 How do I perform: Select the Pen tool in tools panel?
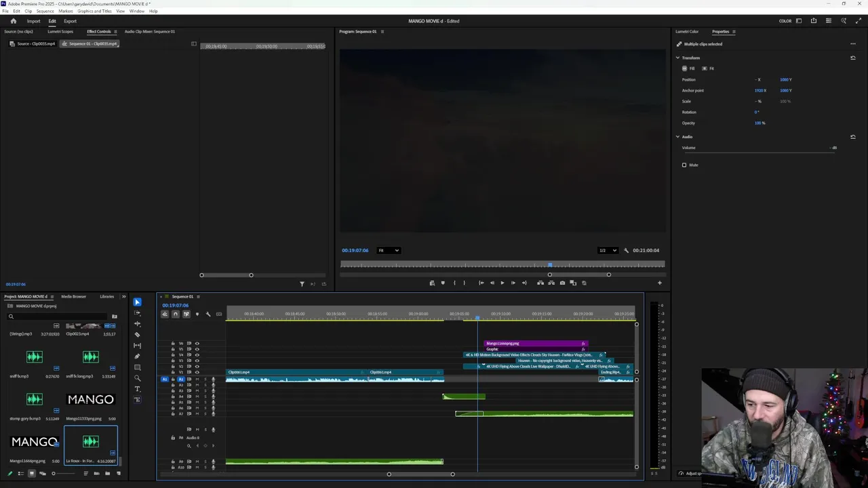point(137,357)
